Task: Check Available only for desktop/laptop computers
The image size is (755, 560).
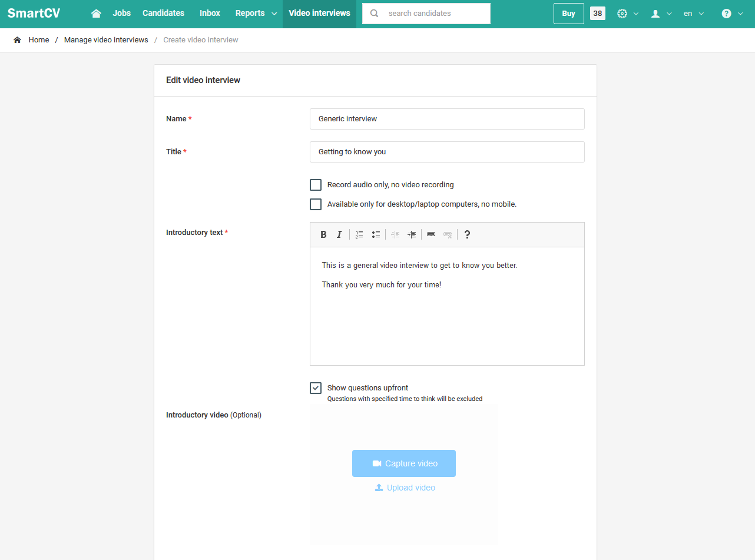Action: [x=316, y=204]
